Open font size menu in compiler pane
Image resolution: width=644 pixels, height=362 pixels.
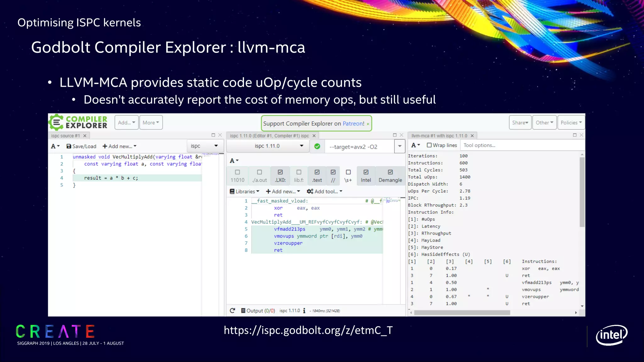234,161
